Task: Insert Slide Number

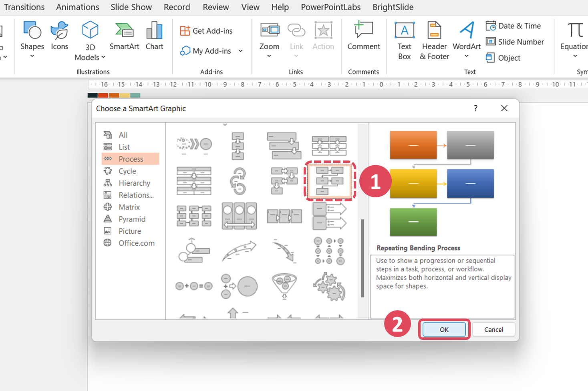Action: (x=515, y=42)
